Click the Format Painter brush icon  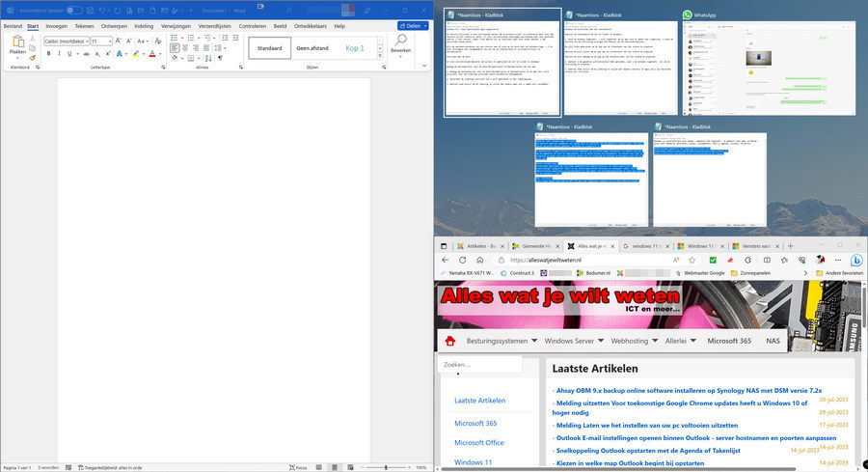(33, 58)
